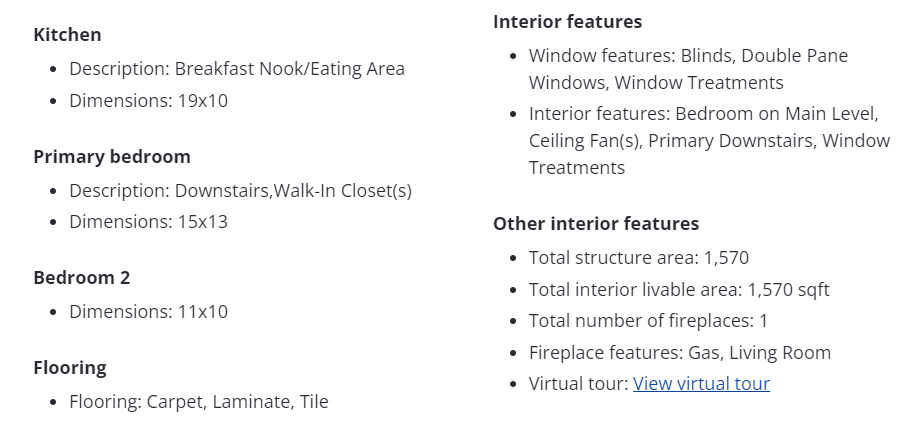
Task: Click the Virtual tour label text
Action: [x=578, y=384]
